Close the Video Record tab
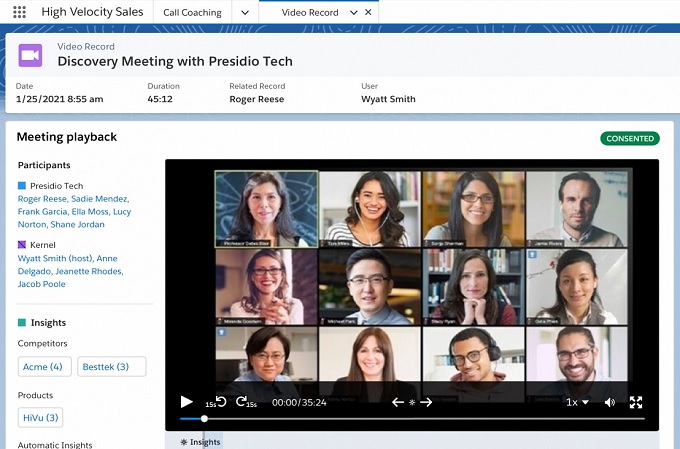This screenshot has height=449, width=680. coord(368,13)
